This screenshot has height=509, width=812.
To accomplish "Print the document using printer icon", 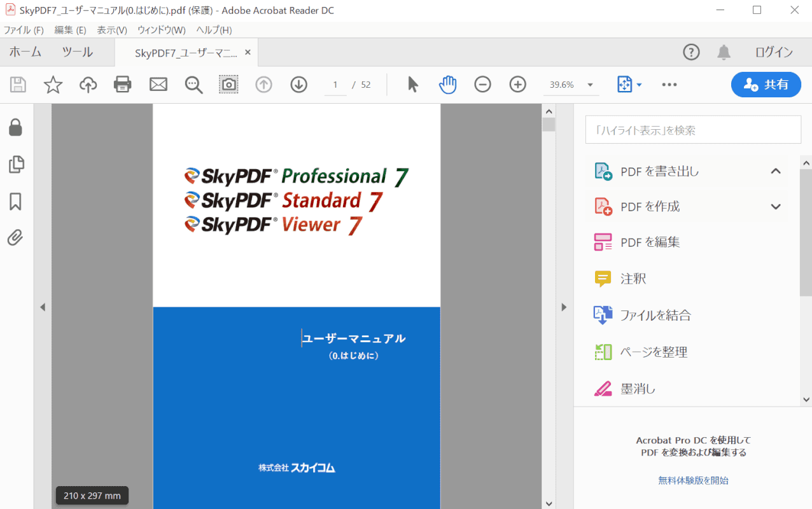I will click(123, 85).
